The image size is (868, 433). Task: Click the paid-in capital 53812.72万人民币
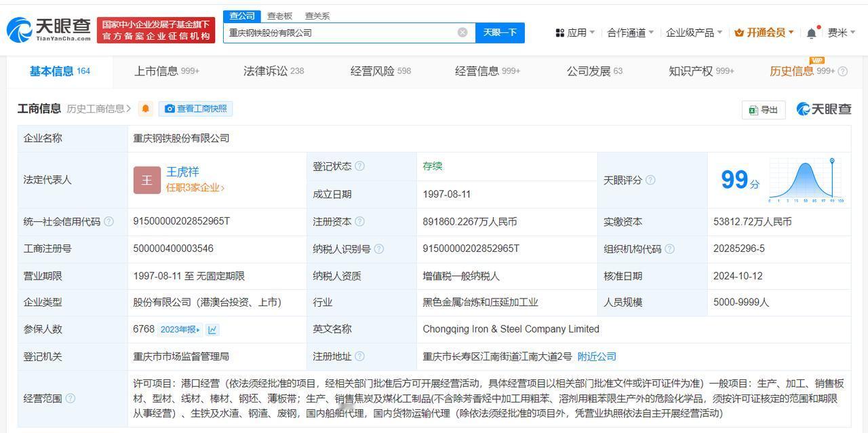[753, 221]
